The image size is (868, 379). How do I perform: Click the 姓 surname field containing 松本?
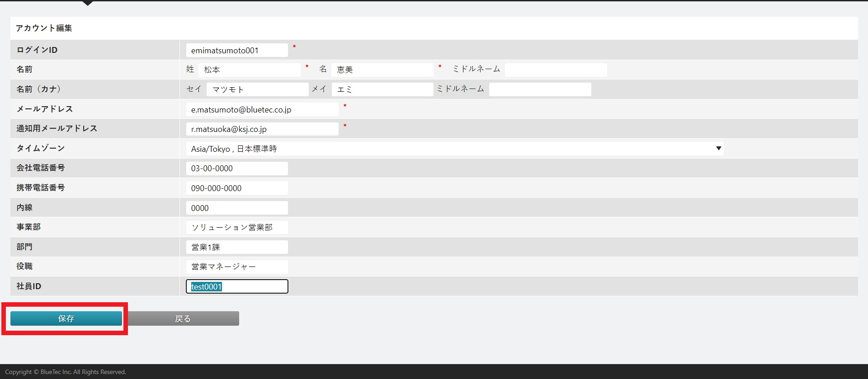249,70
